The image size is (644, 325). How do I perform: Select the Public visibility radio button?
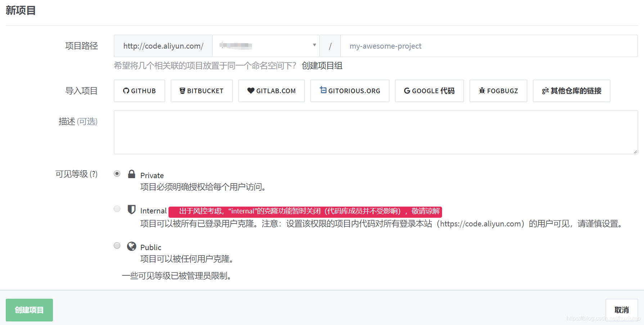117,245
